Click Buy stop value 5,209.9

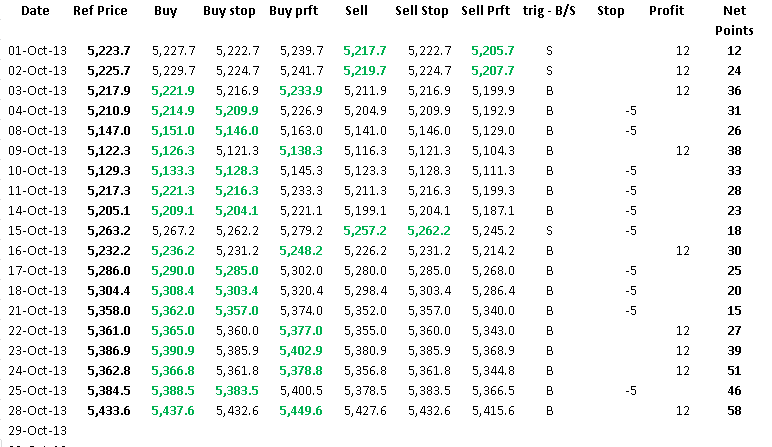[237, 111]
